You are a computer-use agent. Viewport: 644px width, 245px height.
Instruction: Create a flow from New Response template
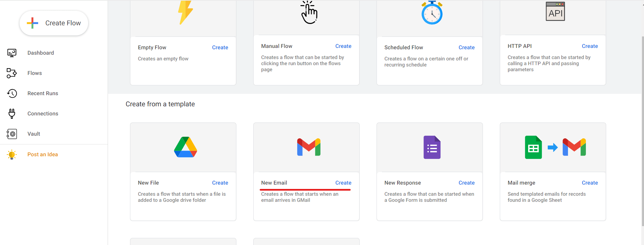click(x=466, y=183)
